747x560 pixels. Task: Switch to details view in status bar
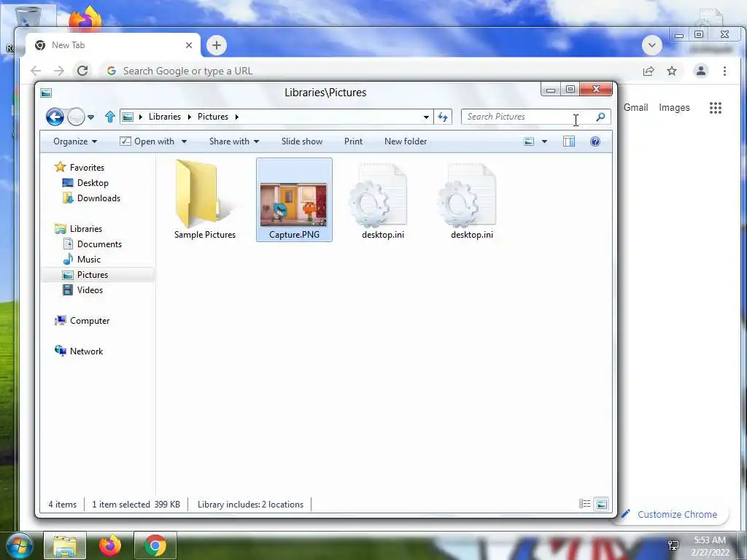click(x=584, y=504)
